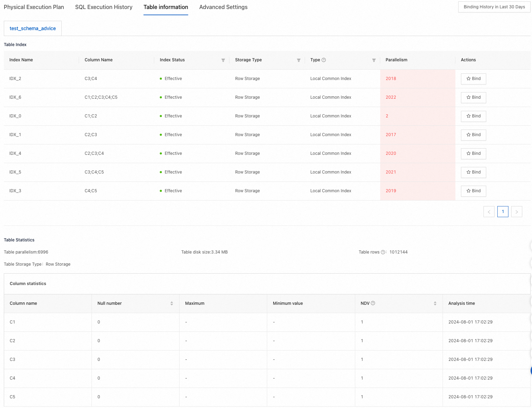Show help for the Type column

click(324, 60)
